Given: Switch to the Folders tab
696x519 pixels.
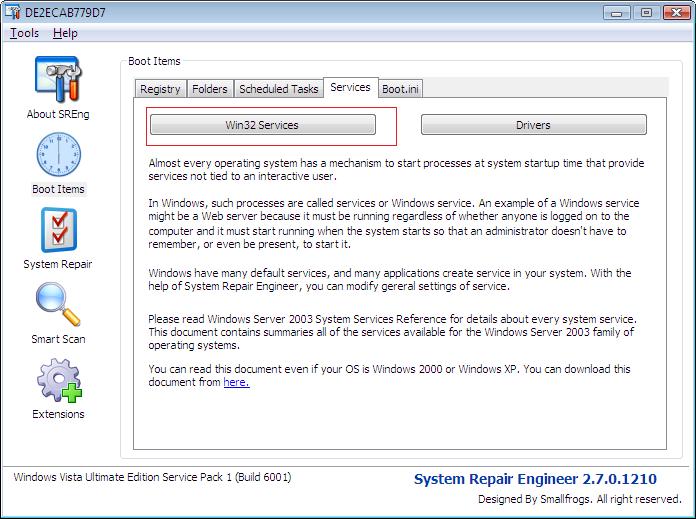Looking at the screenshot, I should [x=210, y=89].
